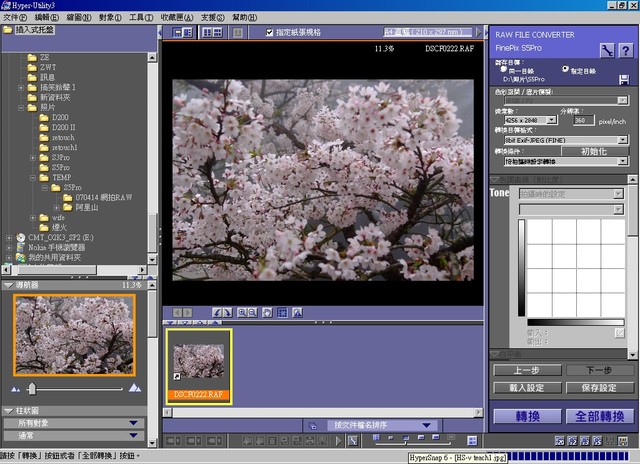Open converter settings wrench icon
640x464 pixels.
607,51
